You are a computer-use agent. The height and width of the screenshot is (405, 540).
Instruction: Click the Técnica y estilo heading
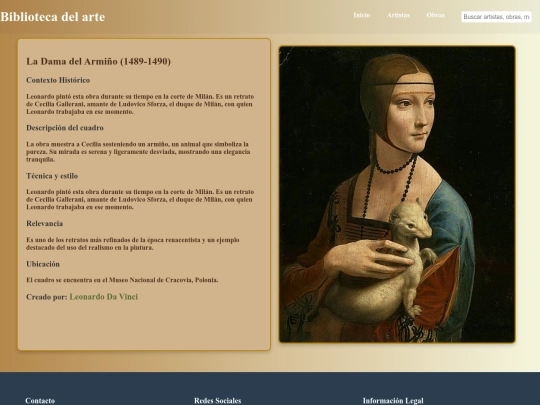[52, 176]
